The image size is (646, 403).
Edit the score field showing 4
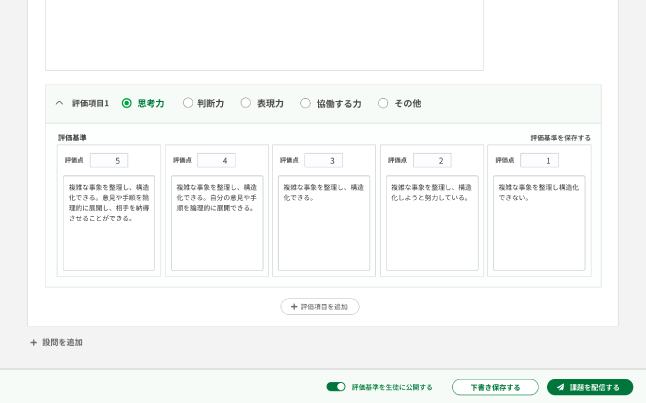tap(216, 160)
